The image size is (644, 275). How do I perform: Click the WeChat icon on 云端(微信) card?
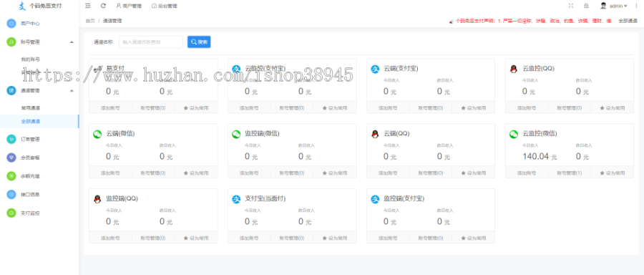click(97, 134)
